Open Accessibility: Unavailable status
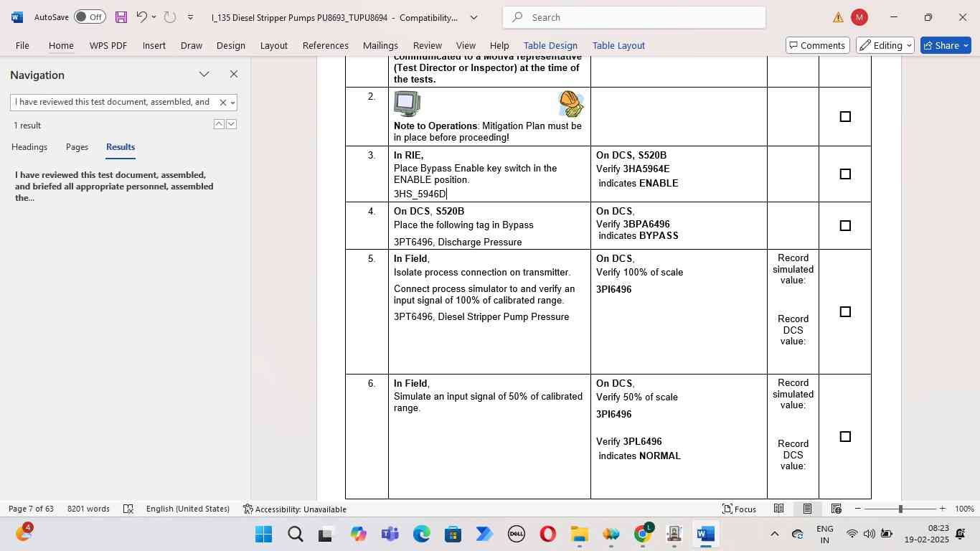980x551 pixels. [x=295, y=509]
